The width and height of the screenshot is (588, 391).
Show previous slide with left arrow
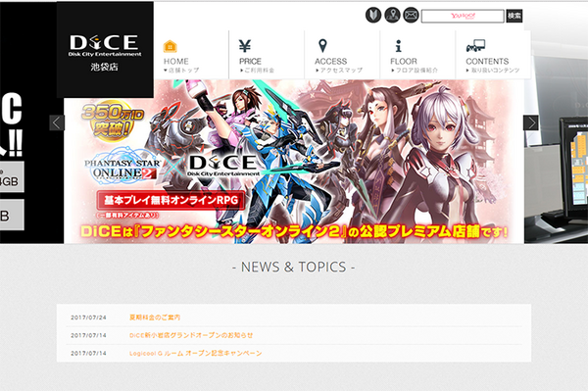(x=57, y=122)
